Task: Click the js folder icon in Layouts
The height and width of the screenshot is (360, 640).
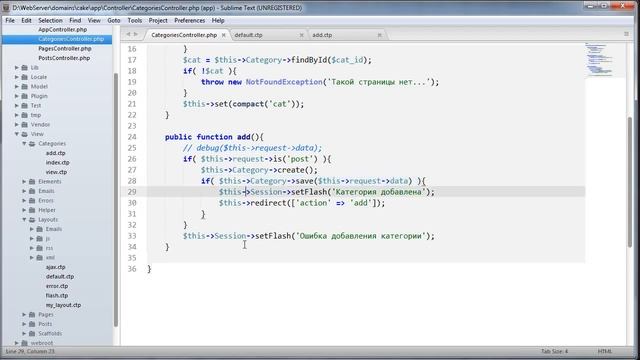Action: (x=40, y=238)
